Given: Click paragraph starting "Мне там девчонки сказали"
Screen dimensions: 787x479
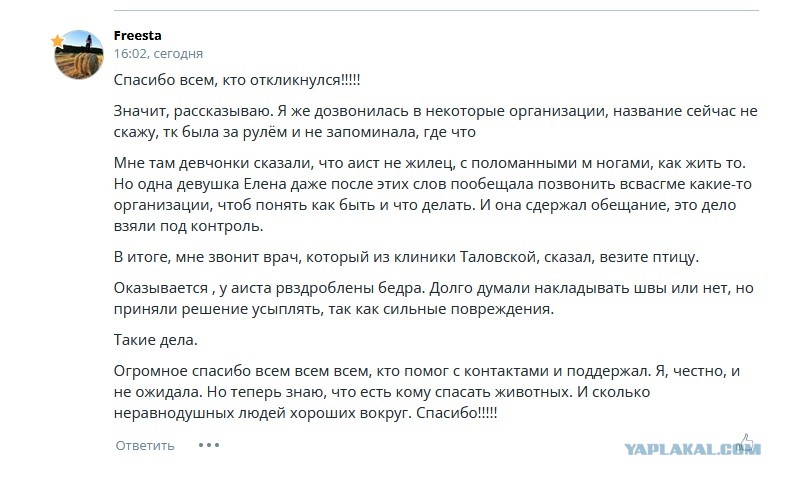Looking at the screenshot, I should [433, 194].
